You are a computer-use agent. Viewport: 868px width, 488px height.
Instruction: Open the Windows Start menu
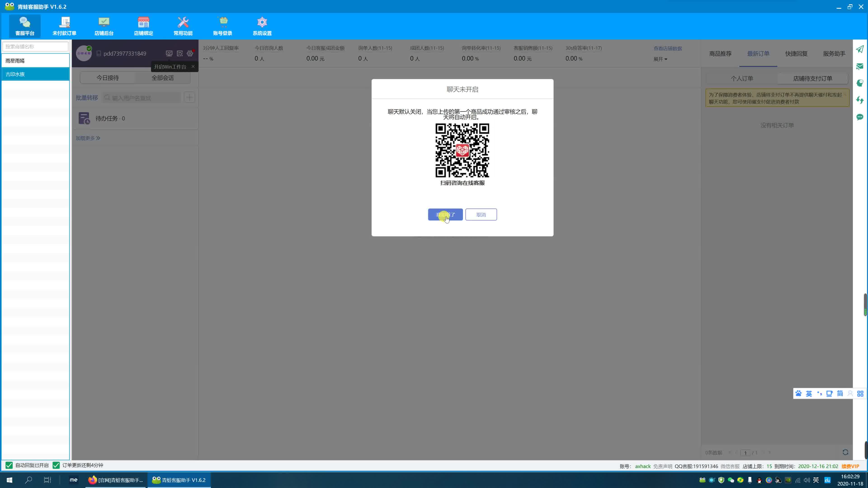pos(9,480)
